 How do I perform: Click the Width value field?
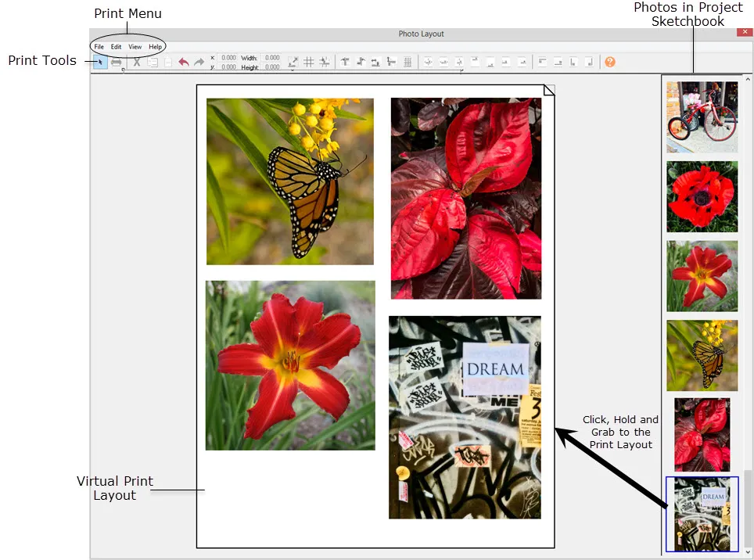coord(272,58)
